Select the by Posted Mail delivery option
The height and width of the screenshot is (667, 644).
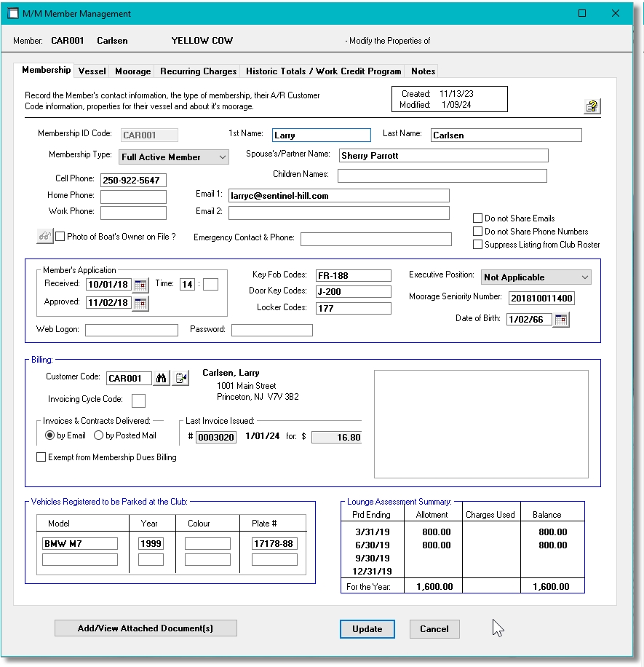pyautogui.click(x=99, y=435)
